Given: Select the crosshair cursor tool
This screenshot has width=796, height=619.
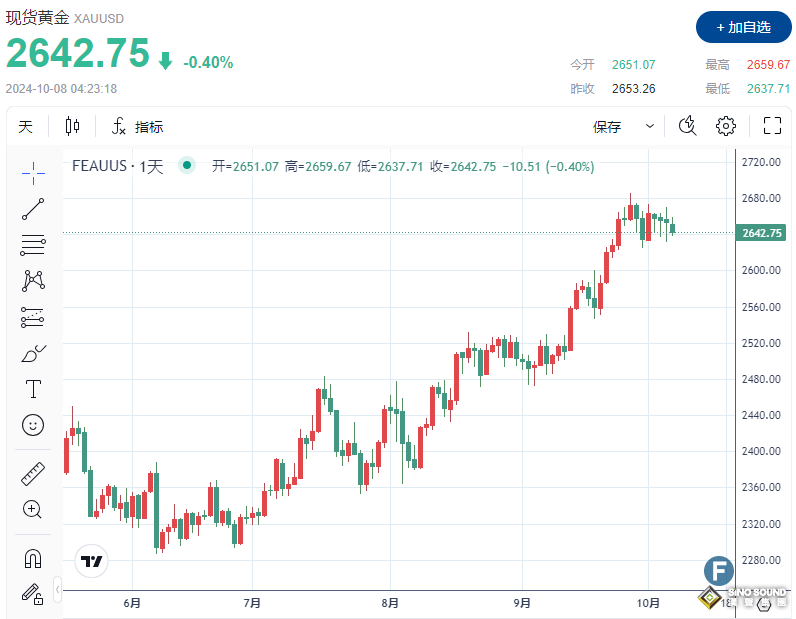Looking at the screenshot, I should coord(33,172).
